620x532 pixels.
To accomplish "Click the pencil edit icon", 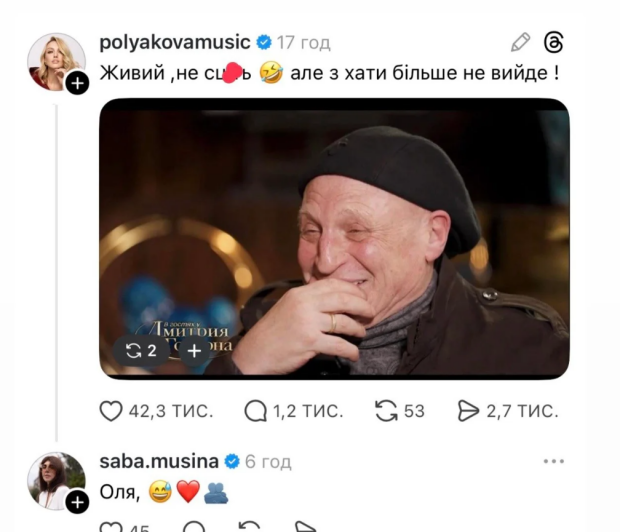I will [520, 42].
